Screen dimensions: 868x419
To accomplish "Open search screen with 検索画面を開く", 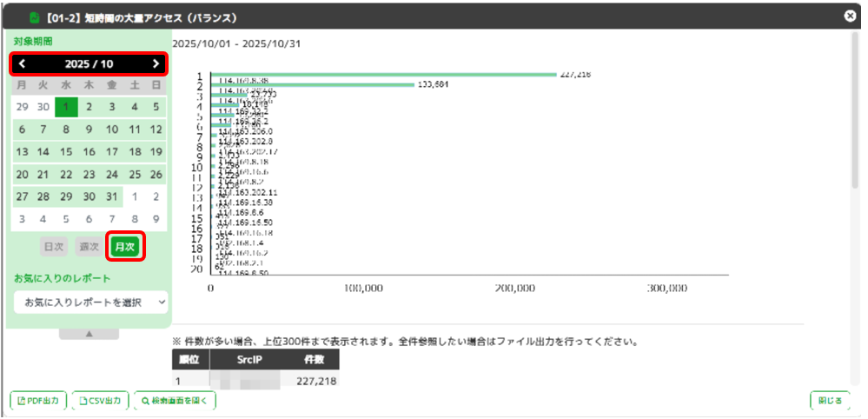I will [x=176, y=401].
